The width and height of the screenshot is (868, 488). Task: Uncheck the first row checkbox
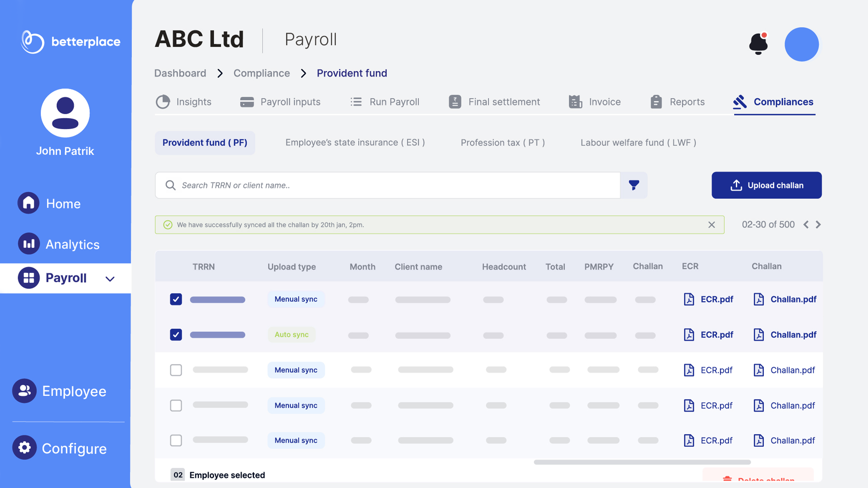coord(176,299)
